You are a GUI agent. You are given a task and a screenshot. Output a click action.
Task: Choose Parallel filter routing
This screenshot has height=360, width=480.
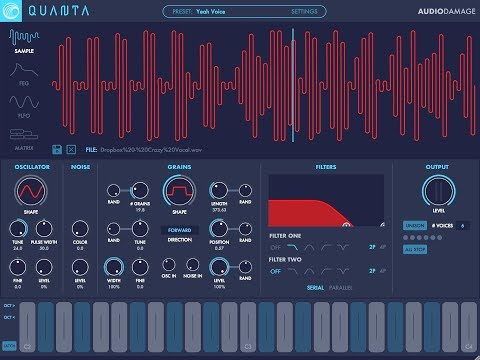[x=340, y=288]
